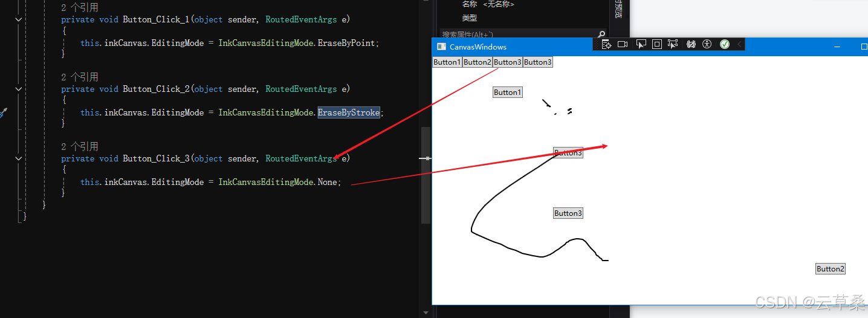The height and width of the screenshot is (318, 868).
Task: Click the editor scrollbar down arrow
Action: coord(426,313)
